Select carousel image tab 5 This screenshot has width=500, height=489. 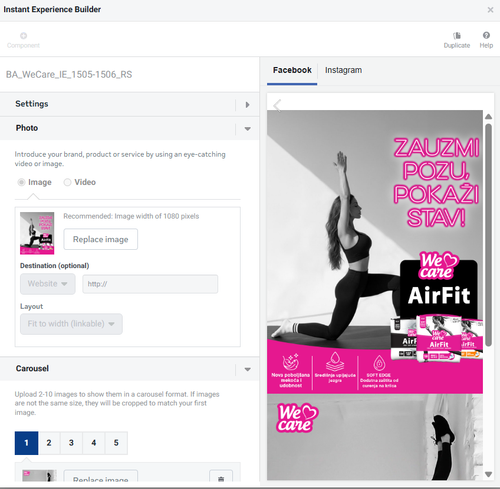point(116,443)
